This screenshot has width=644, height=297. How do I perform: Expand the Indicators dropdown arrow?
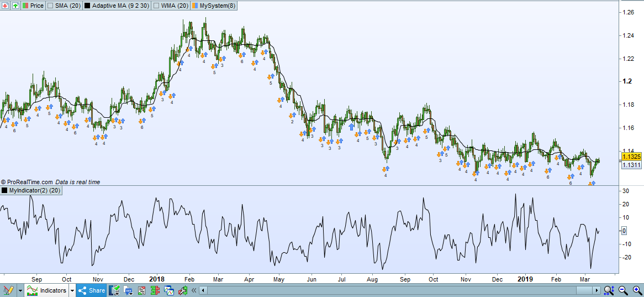pos(72,290)
